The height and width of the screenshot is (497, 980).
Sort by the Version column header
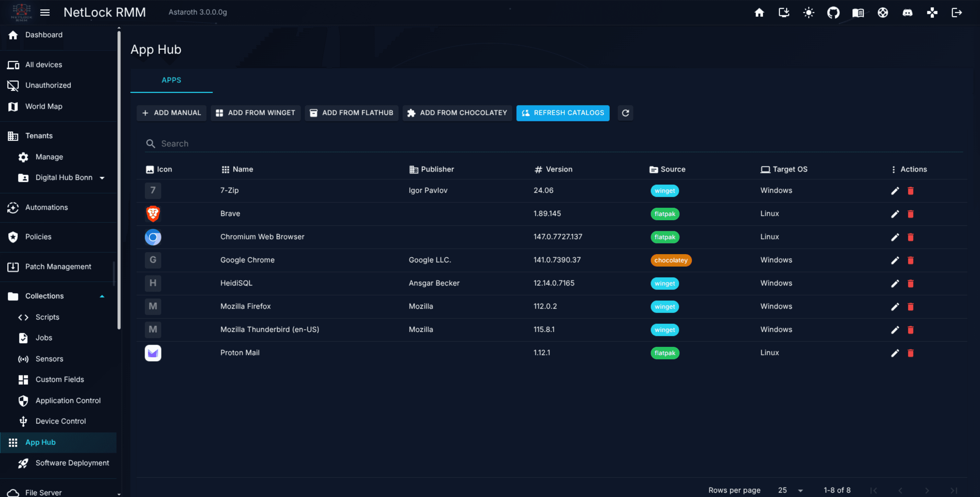pos(553,169)
